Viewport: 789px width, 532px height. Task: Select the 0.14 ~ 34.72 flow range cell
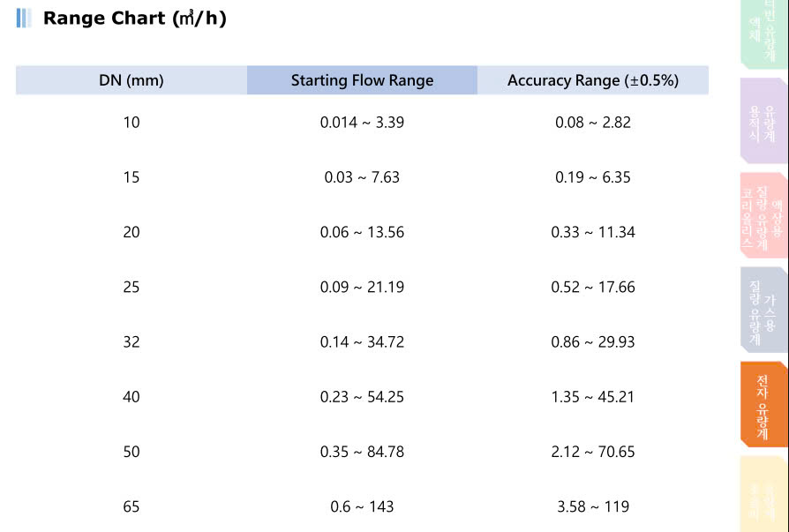pos(363,342)
